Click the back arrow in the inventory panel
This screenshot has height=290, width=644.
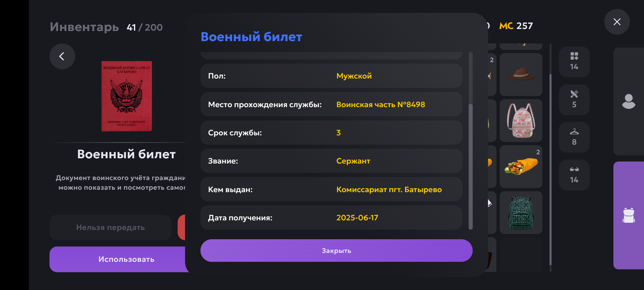tap(62, 56)
